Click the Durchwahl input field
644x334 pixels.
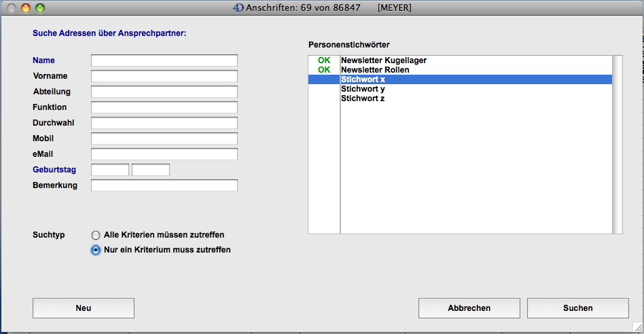pos(164,123)
